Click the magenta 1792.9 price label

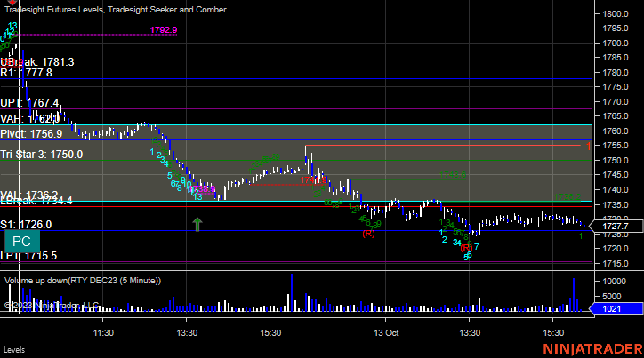point(164,30)
